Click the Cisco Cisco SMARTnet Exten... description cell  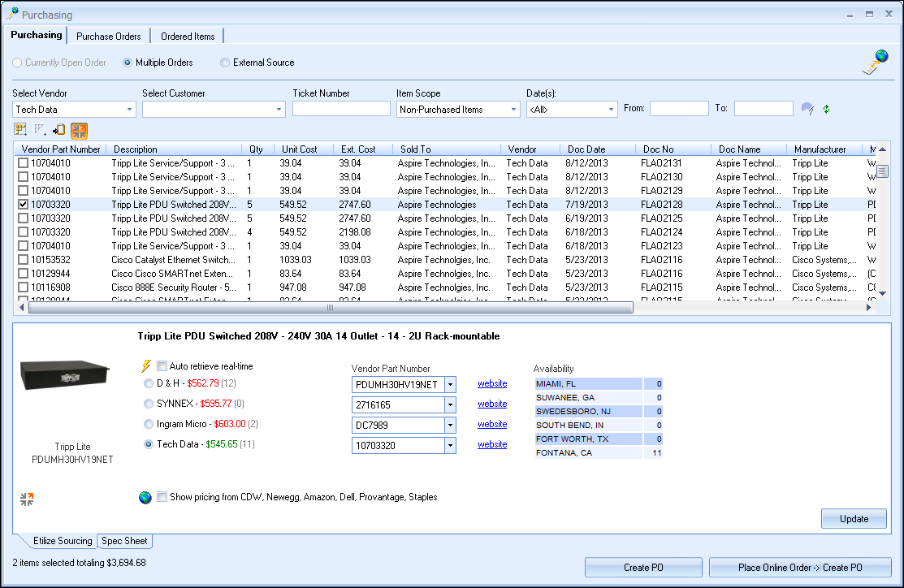(172, 274)
